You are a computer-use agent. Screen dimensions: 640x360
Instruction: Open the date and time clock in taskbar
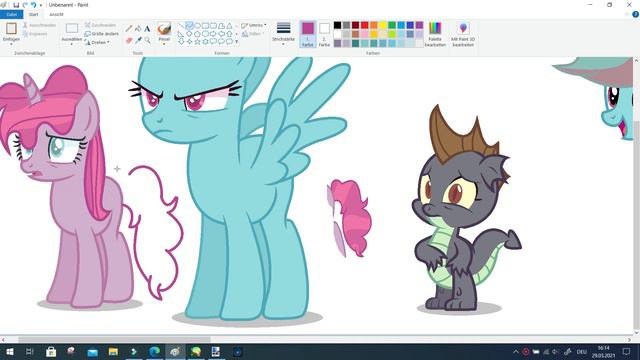[x=604, y=351]
